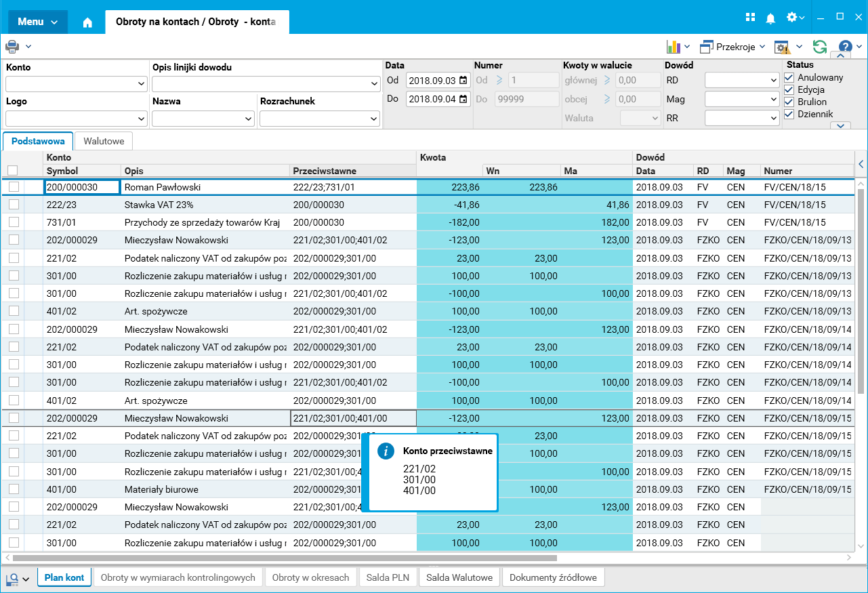Click the green refresh icon
Viewport: 868px width, 593px height.
820,47
